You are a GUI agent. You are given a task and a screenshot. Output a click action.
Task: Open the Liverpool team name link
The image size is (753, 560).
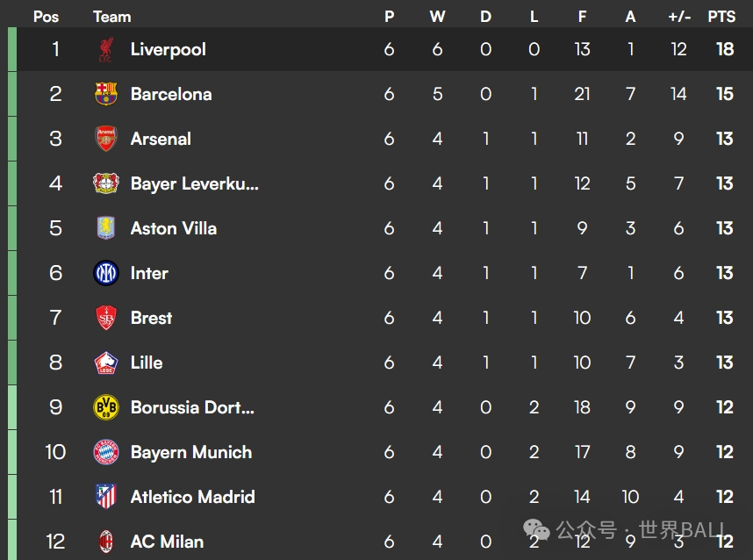(169, 49)
